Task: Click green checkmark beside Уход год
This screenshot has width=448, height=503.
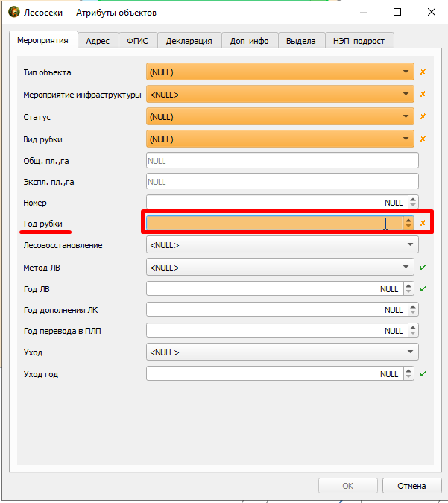Action: (x=423, y=373)
